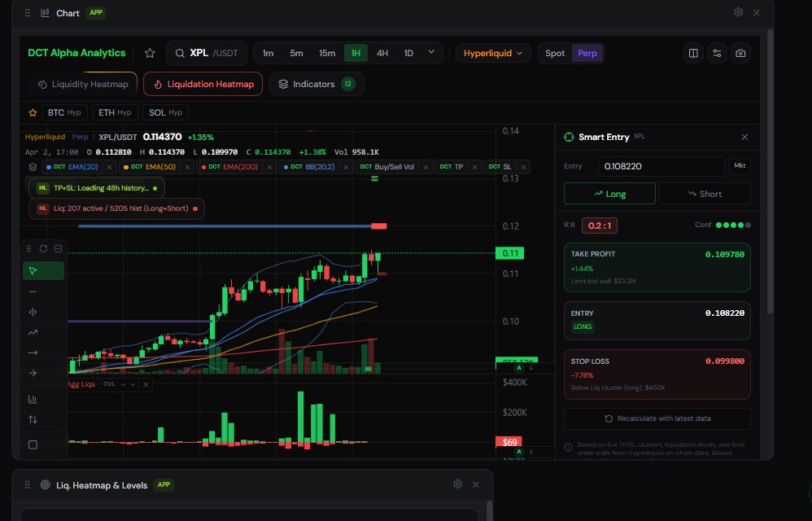Click DCT Alpha Analytics logo link
This screenshot has height=521, width=812.
pos(76,53)
